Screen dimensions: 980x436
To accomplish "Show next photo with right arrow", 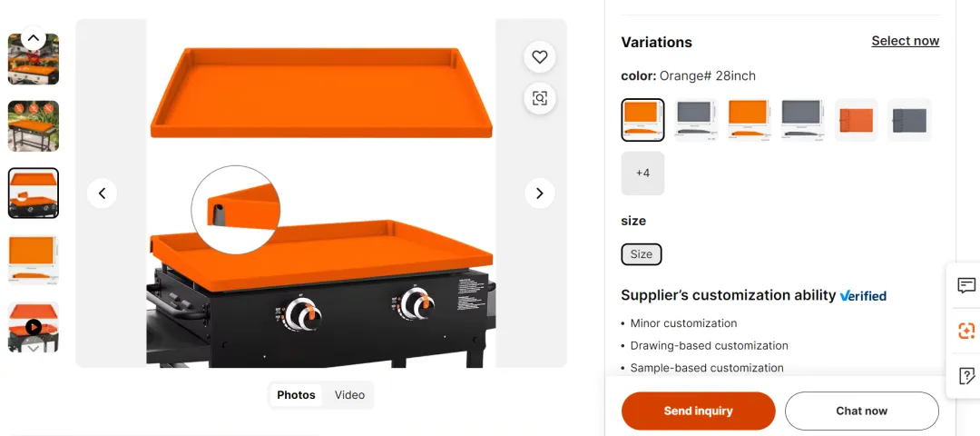I will [x=539, y=193].
